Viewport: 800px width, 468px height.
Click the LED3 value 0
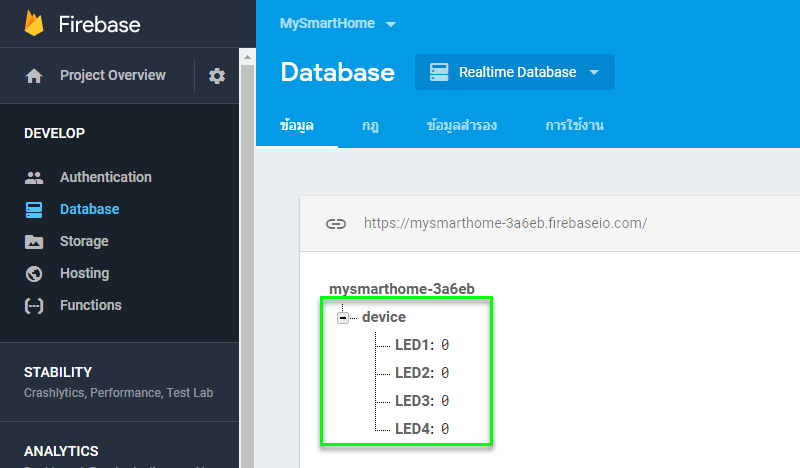(445, 401)
